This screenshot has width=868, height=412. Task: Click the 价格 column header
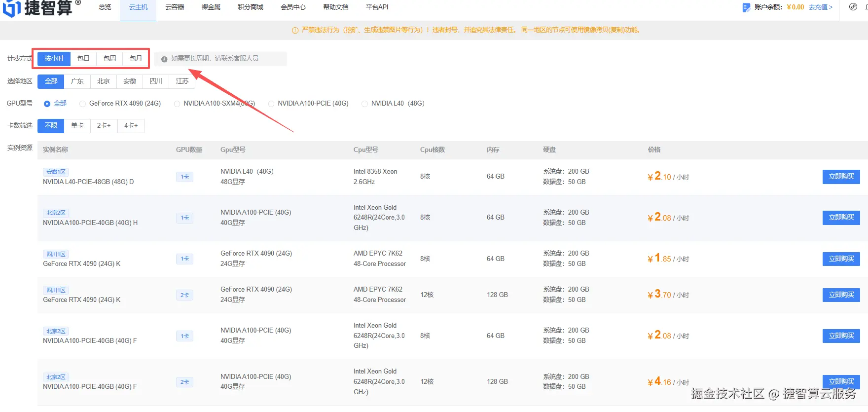(654, 150)
